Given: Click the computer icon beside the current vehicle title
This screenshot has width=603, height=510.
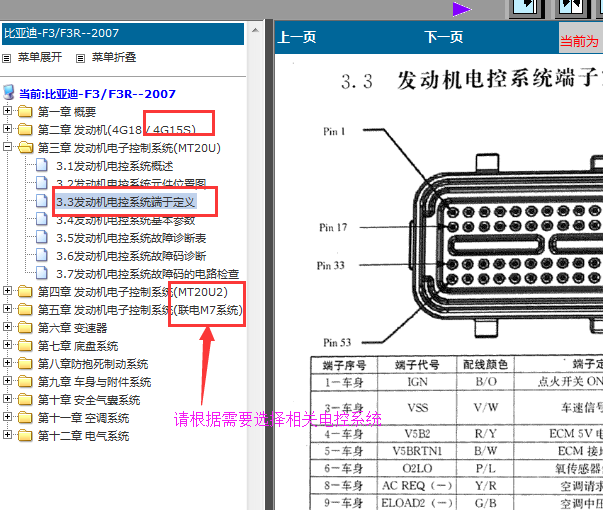Looking at the screenshot, I should pos(8,93).
